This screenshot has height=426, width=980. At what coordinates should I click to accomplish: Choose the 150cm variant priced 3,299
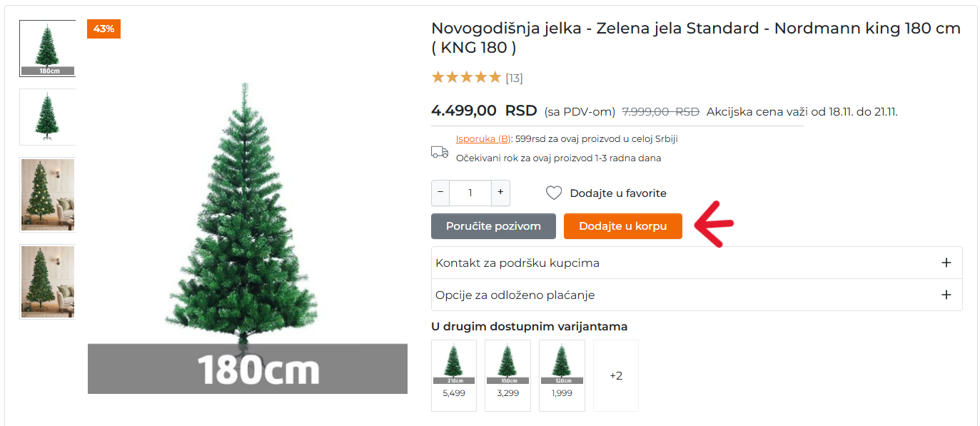point(507,375)
